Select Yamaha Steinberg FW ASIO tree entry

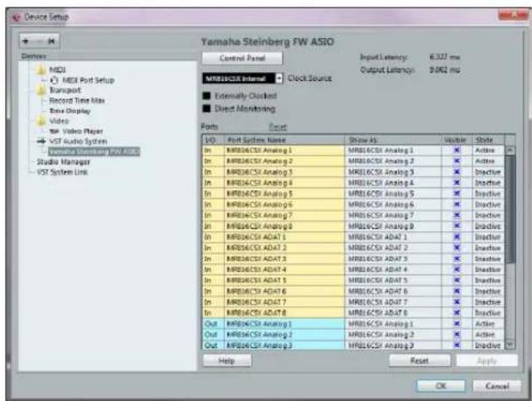[94, 151]
